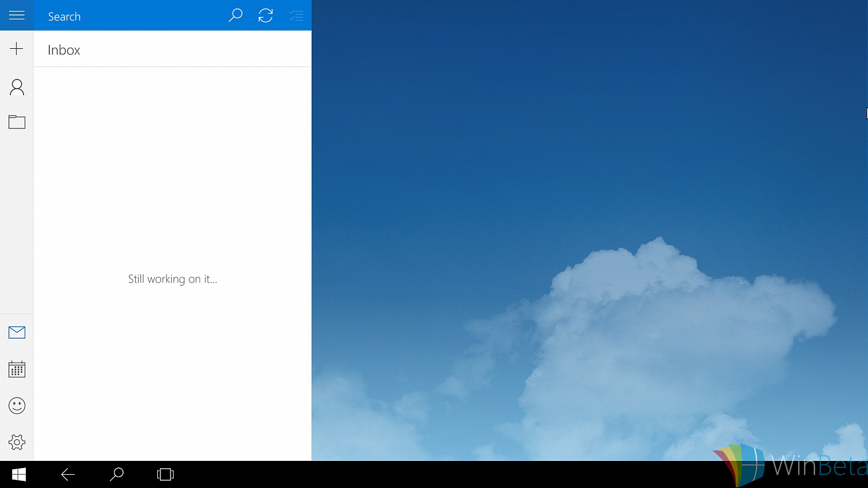This screenshot has width=868, height=488.
Task: Enter selection mode via checklist icon
Action: [x=296, y=16]
